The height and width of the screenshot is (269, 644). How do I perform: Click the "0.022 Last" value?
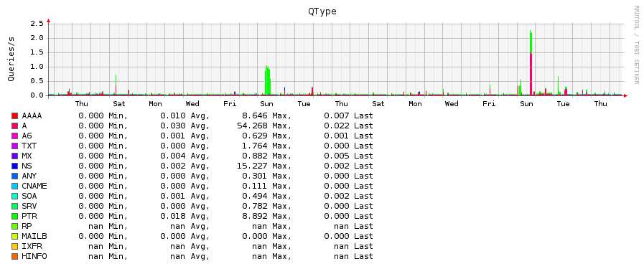click(348, 126)
